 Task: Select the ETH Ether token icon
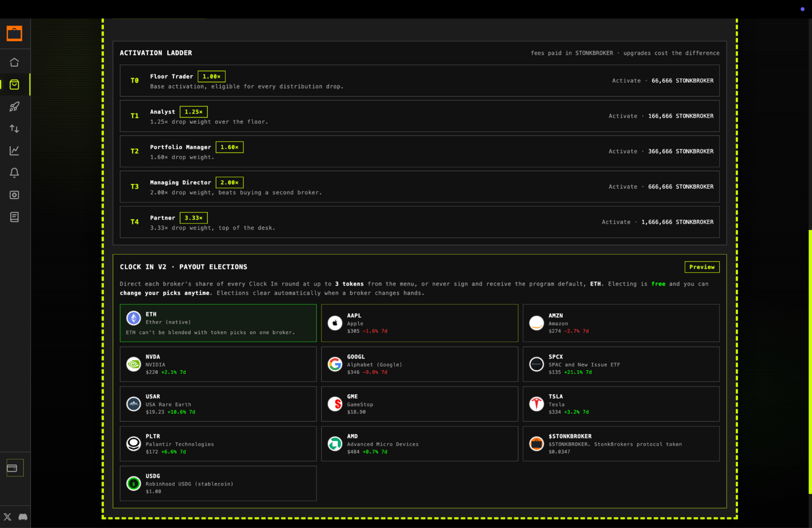pos(133,318)
